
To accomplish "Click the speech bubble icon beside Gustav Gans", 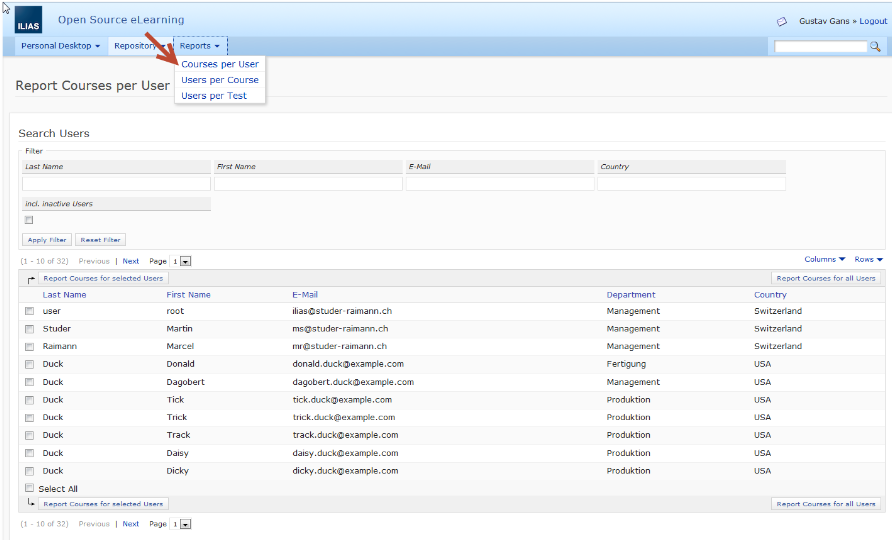I will (781, 21).
